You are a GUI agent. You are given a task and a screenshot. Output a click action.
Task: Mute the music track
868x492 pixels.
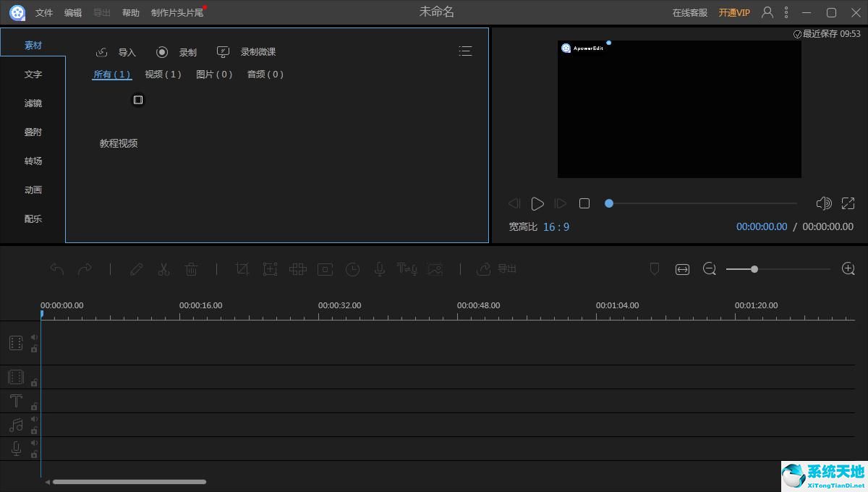pyautogui.click(x=34, y=419)
